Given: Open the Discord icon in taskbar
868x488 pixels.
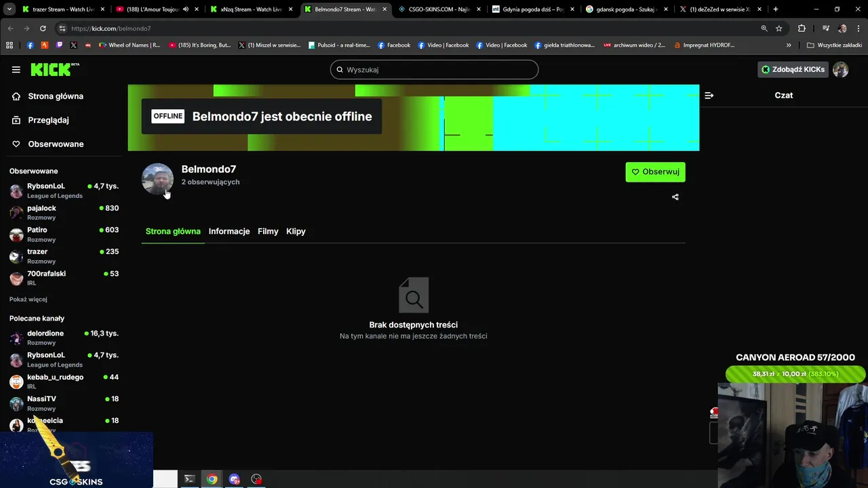Looking at the screenshot, I should point(235,479).
